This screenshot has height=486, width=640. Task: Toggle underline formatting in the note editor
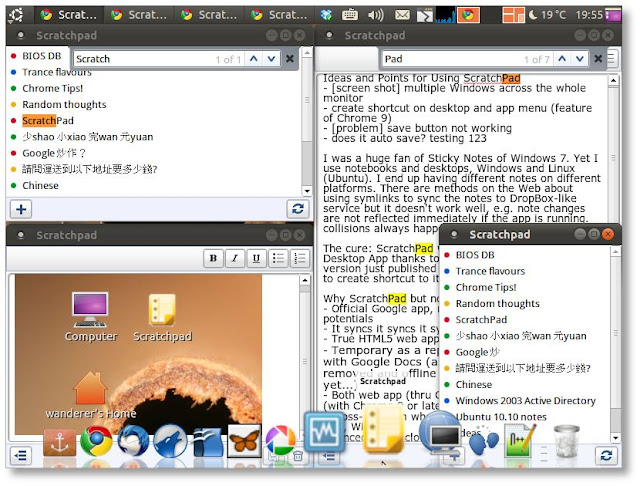point(256,258)
